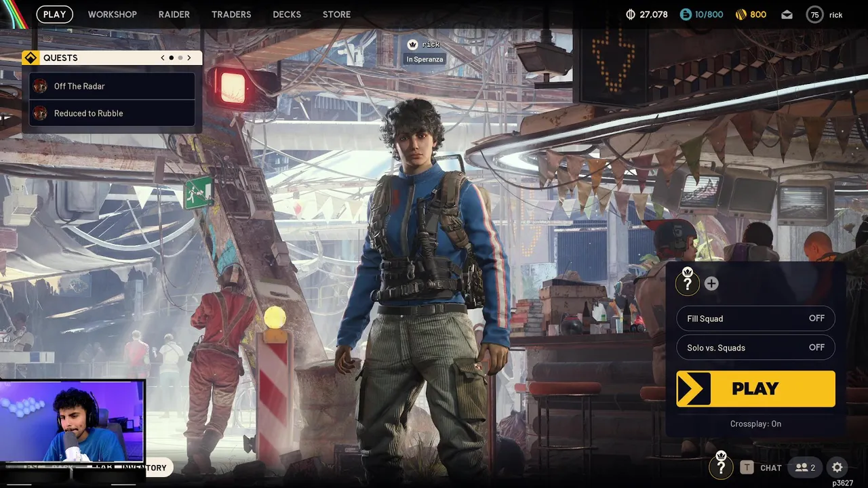Click the In Speranza status label
The height and width of the screenshot is (488, 868).
[x=425, y=59]
